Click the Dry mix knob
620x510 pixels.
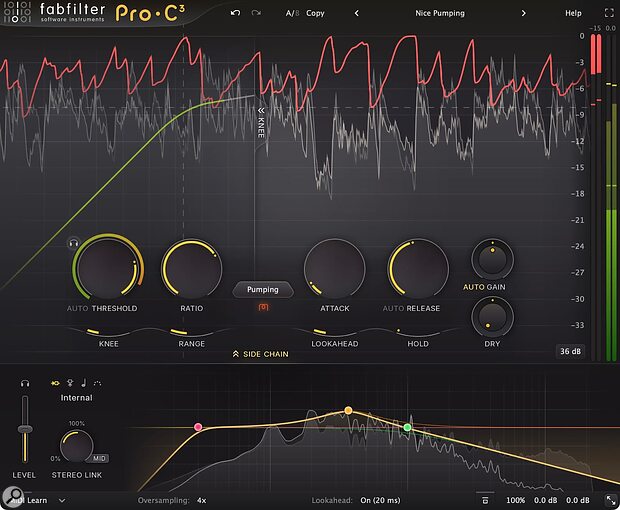click(x=492, y=317)
